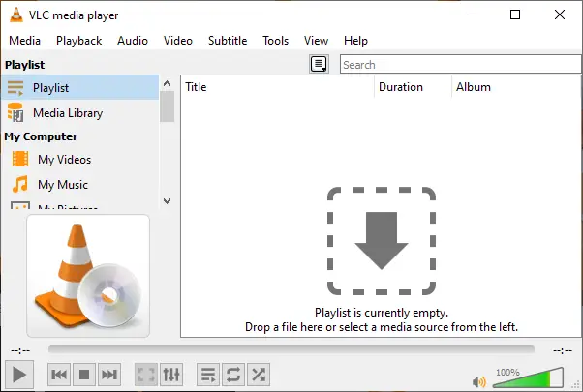
Task: Click the My Computer section header
Action: 41,136
